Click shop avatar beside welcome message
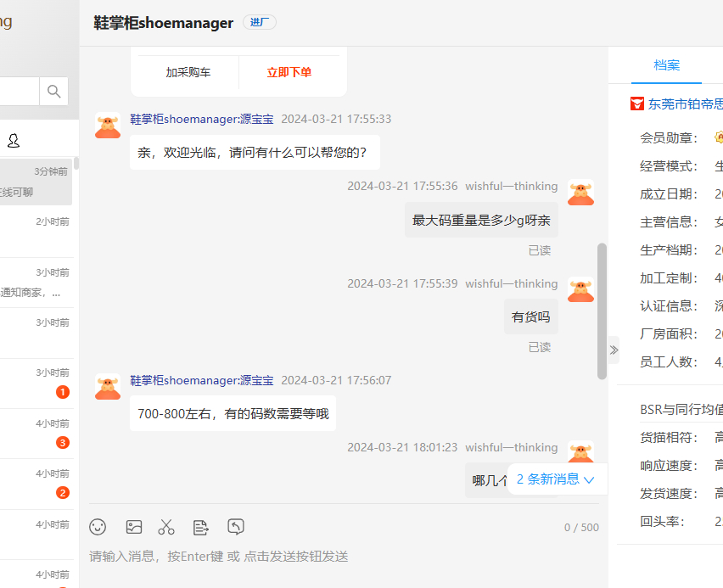 tap(108, 126)
